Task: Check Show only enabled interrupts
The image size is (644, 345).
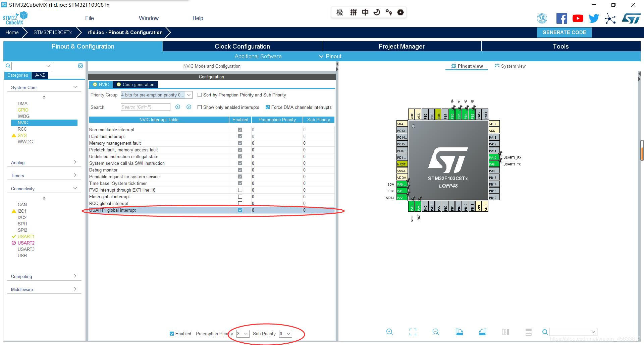Action: pos(200,107)
